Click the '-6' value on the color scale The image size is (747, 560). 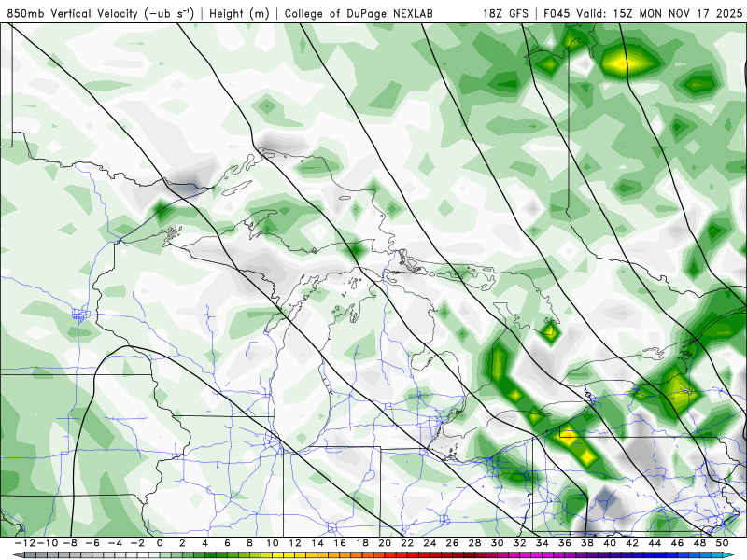92,543
